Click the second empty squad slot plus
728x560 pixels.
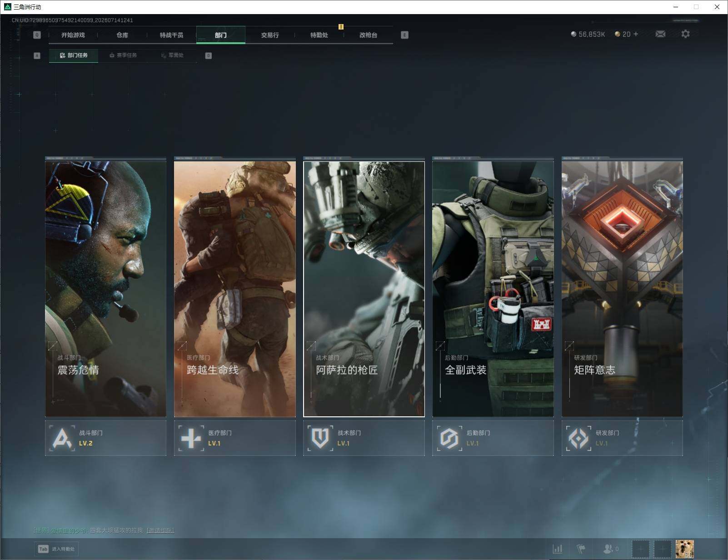662,549
